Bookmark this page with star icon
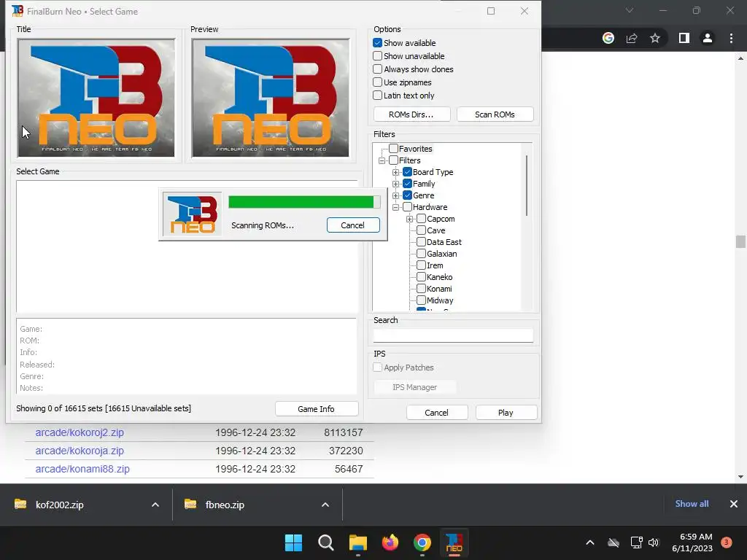Image resolution: width=747 pixels, height=560 pixels. coord(655,38)
